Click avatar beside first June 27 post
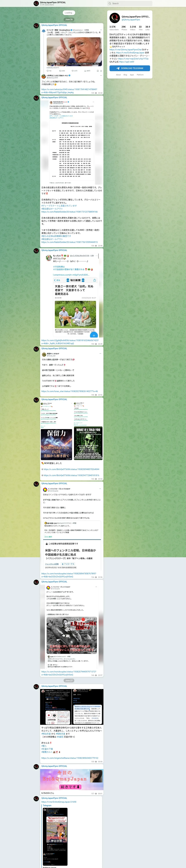This screenshot has width=186, height=868. coord(36,687)
